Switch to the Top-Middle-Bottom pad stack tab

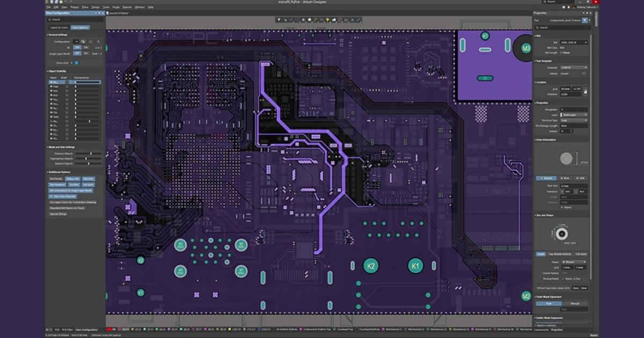tap(560, 254)
